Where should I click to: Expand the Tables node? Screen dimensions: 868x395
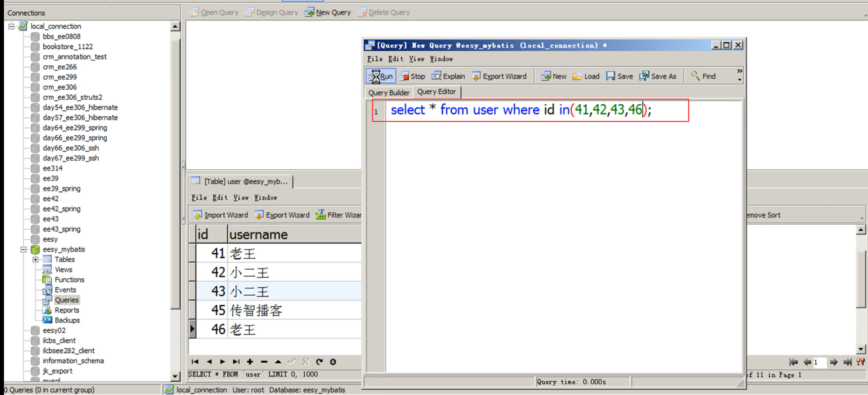(x=36, y=259)
